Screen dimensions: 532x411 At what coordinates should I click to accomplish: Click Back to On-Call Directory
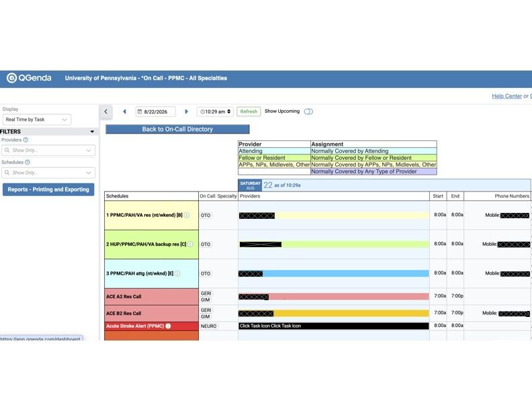click(177, 129)
